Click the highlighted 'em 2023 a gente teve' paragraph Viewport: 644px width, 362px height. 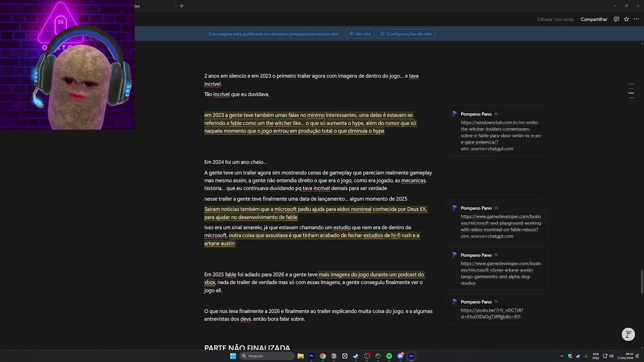point(310,123)
